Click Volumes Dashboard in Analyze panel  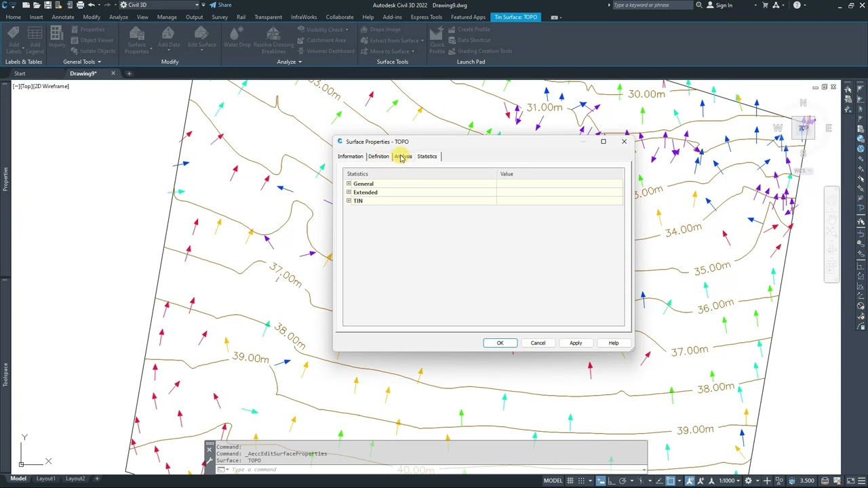325,51
